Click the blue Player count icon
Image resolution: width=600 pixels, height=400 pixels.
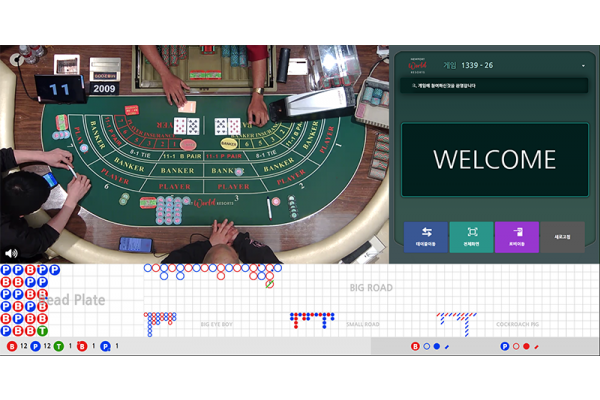click(x=36, y=346)
